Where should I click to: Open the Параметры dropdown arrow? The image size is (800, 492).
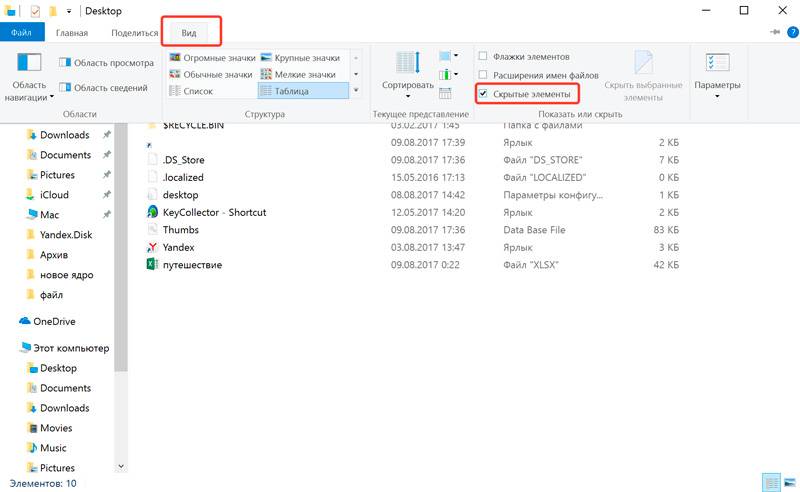point(717,99)
